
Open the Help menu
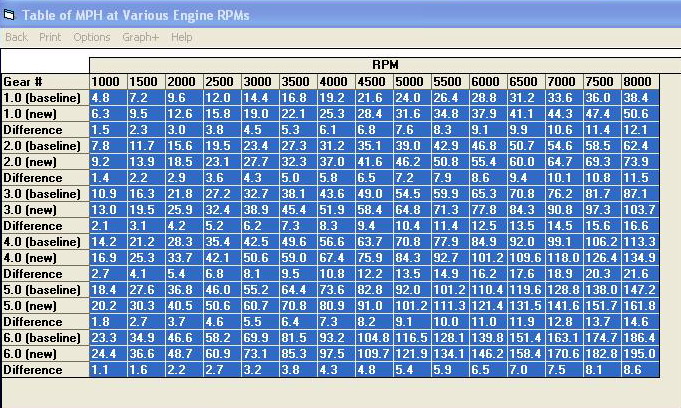tap(181, 37)
